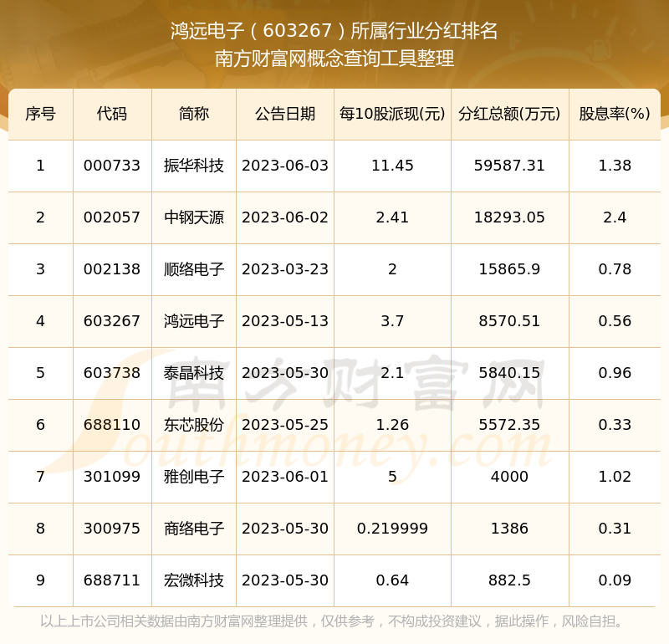Click dividend total 59587.31
The width and height of the screenshot is (669, 644).
pyautogui.click(x=509, y=166)
